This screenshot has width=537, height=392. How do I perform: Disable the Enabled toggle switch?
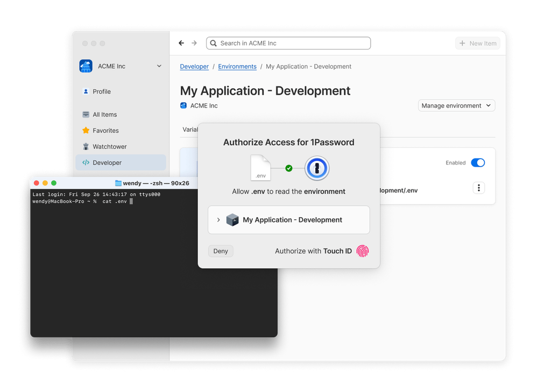click(478, 162)
